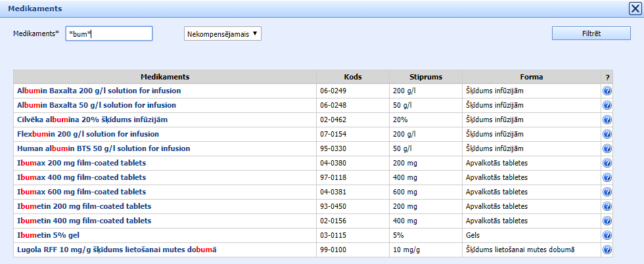Select Albumin Baxalta 50 g/l solution link
This screenshot has height=264, width=644.
(x=99, y=105)
